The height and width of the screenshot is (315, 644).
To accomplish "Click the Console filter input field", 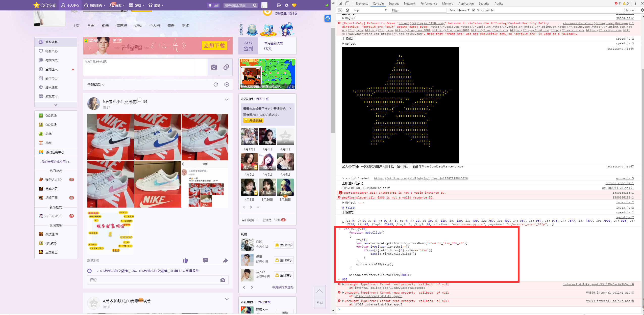I will tap(418, 10).
